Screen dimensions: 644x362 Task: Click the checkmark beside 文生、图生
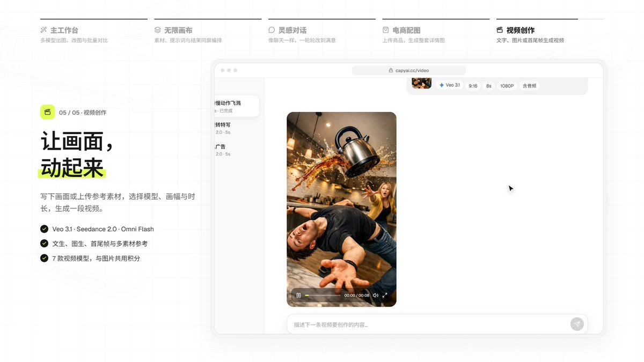[44, 243]
